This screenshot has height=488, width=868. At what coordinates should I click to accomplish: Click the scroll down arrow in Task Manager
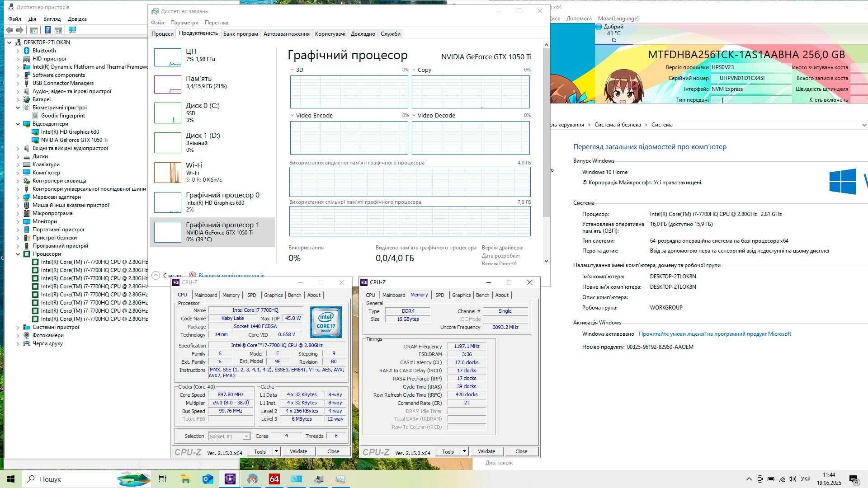coord(546,261)
